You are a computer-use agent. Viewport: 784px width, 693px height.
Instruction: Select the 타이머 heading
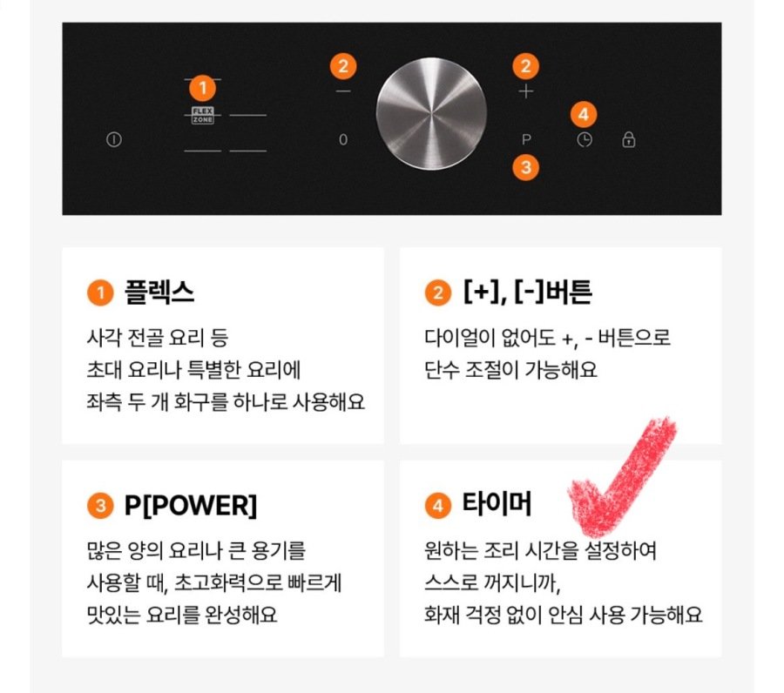497,503
